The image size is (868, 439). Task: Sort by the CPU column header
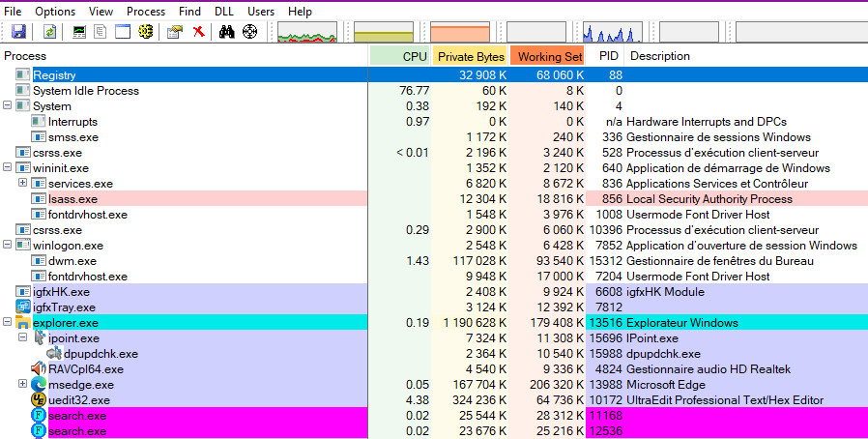[x=399, y=56]
